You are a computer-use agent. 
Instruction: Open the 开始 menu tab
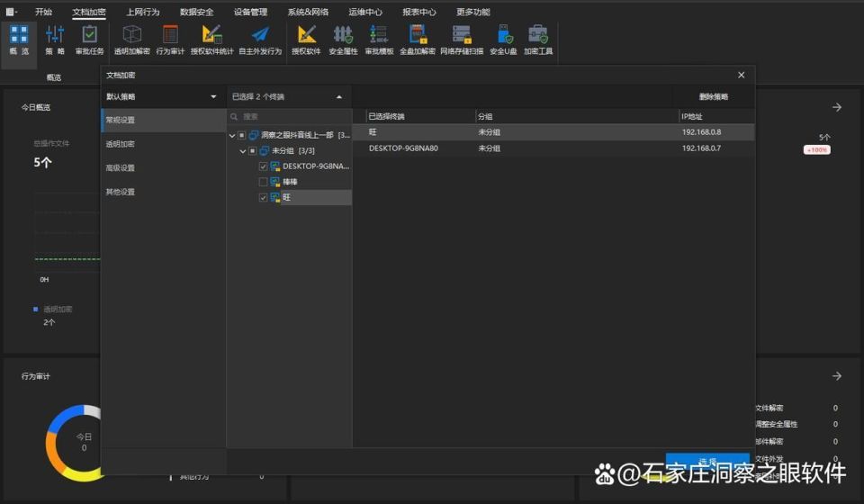[43, 12]
